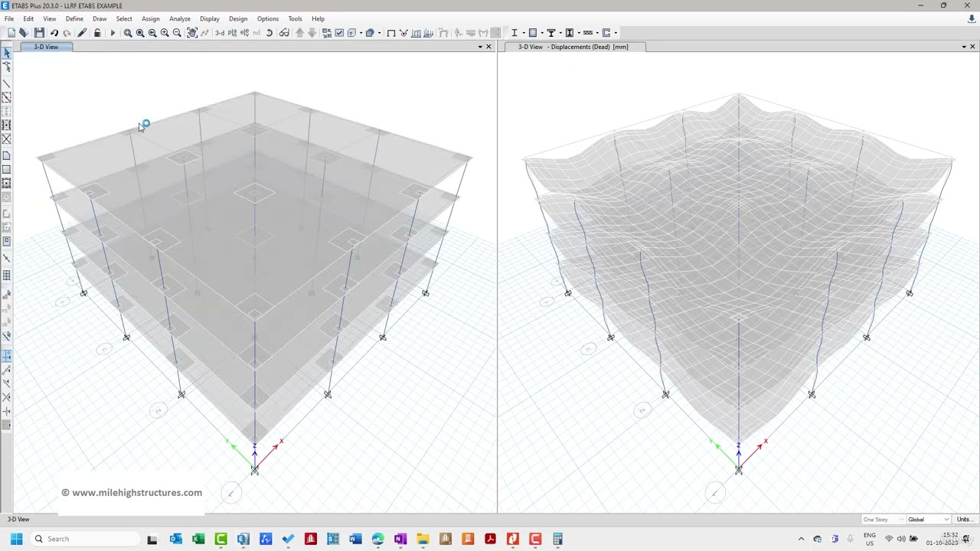This screenshot has height=551, width=980.
Task: Undo the last action via toolbar
Action: pyautogui.click(x=54, y=33)
